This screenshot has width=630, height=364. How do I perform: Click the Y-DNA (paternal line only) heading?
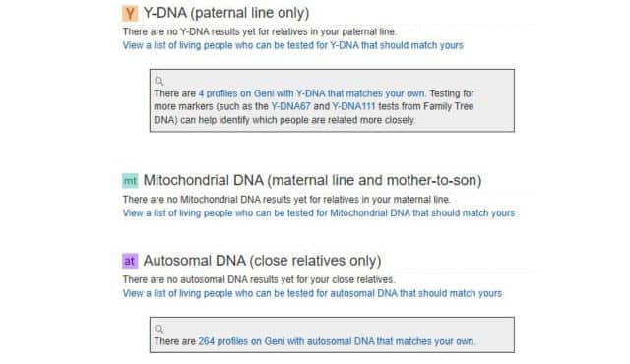click(x=226, y=13)
